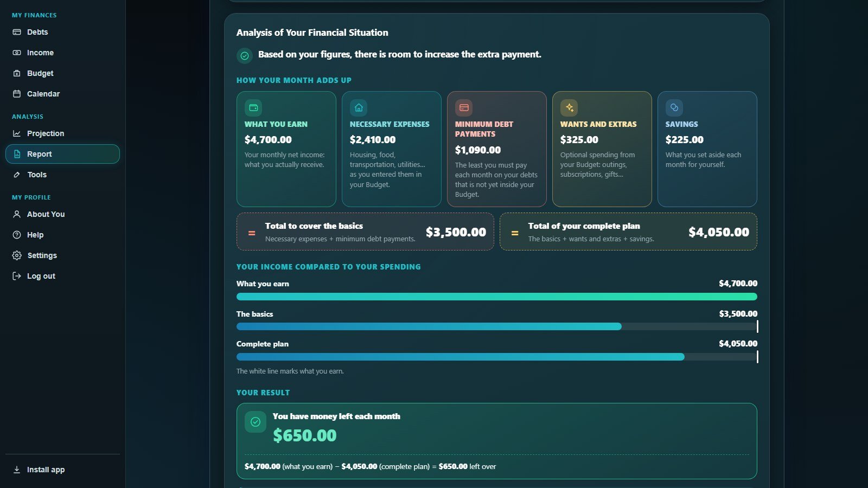Click the Report document icon
The width and height of the screenshot is (868, 488).
[17, 154]
